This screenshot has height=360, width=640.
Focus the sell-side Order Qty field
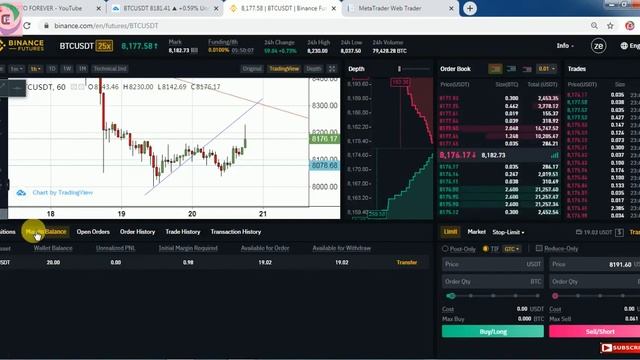(x=595, y=282)
